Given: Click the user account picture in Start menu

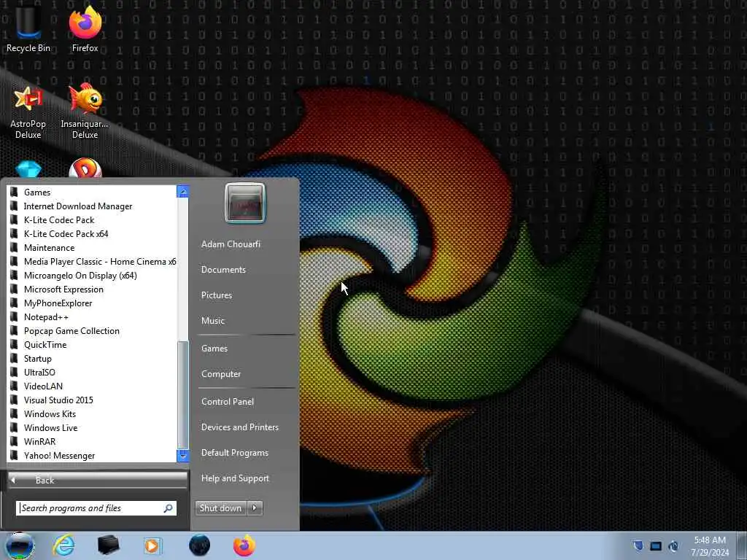Looking at the screenshot, I should [245, 203].
